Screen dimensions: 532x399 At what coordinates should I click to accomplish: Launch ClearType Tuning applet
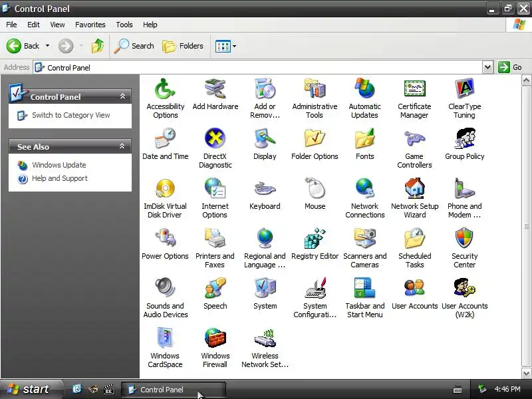click(464, 98)
